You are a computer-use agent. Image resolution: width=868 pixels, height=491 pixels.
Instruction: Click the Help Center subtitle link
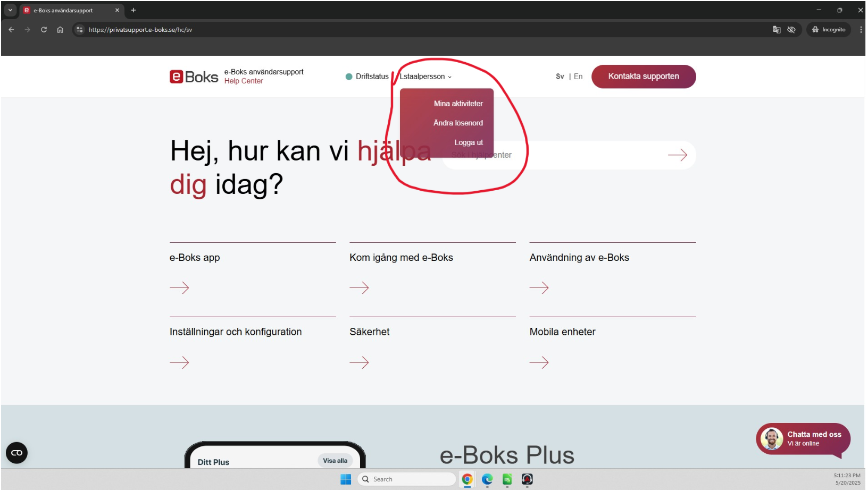244,81
